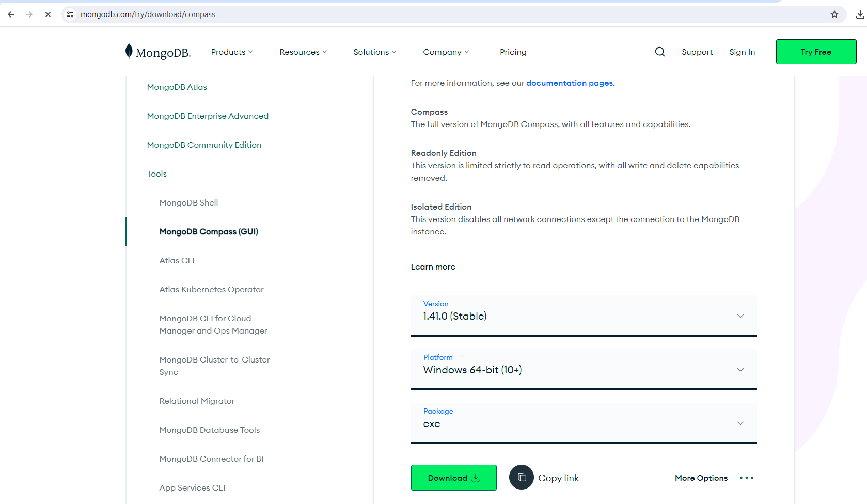Click the 'Readonly Edition' heading text
The height and width of the screenshot is (504, 867).
click(444, 153)
